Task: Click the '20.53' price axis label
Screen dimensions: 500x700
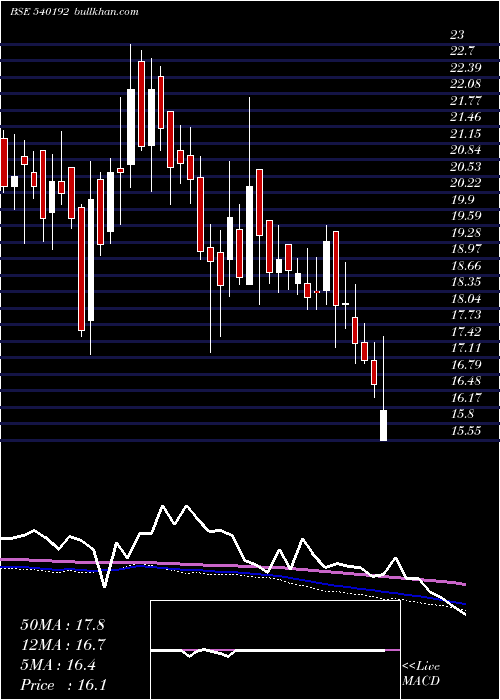Action: coord(466,167)
